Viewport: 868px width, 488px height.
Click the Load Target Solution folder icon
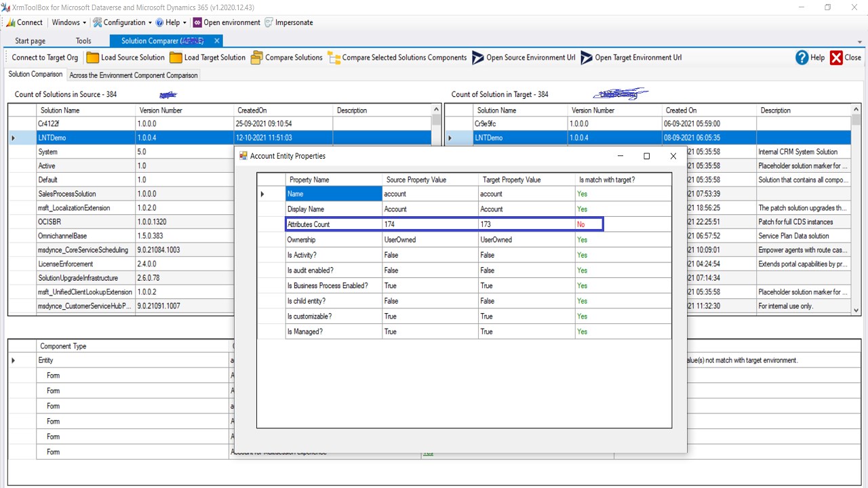pos(176,58)
